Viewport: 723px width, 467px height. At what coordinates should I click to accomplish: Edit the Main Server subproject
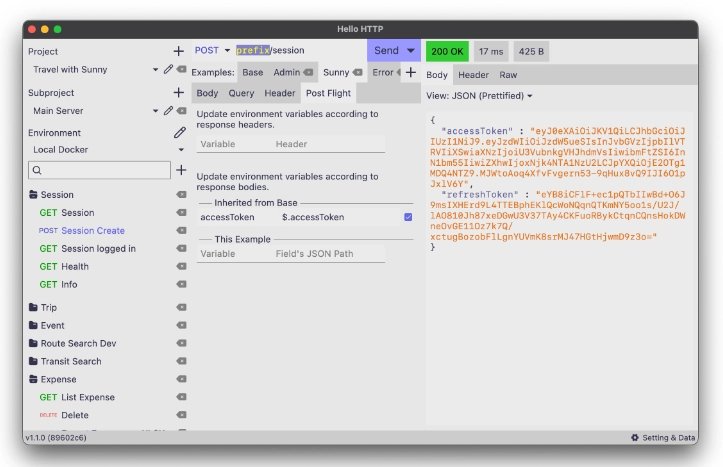click(168, 111)
